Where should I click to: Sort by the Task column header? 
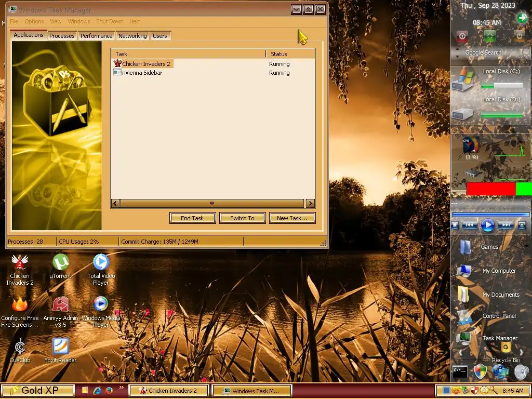[188, 54]
